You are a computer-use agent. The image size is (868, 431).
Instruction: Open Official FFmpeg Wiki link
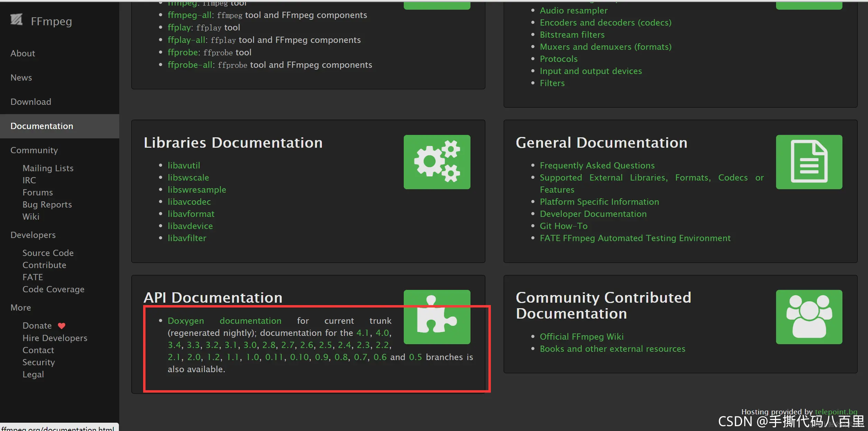click(x=582, y=337)
